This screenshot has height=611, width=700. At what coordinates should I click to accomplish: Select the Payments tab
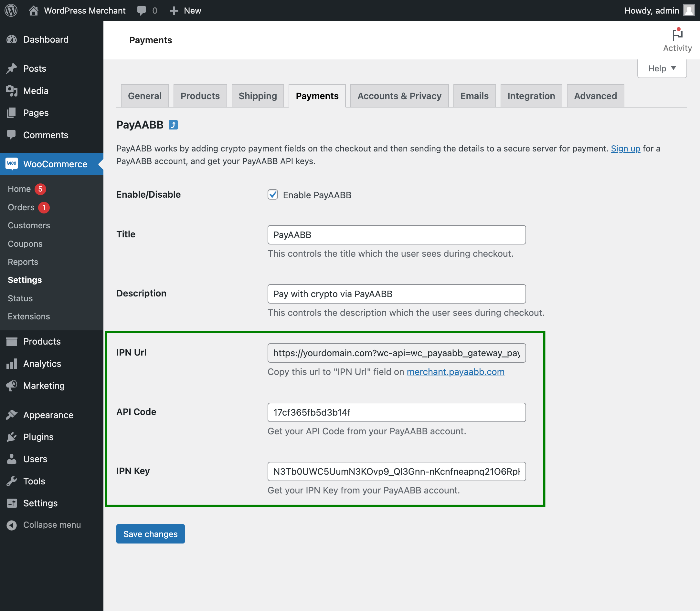(317, 96)
